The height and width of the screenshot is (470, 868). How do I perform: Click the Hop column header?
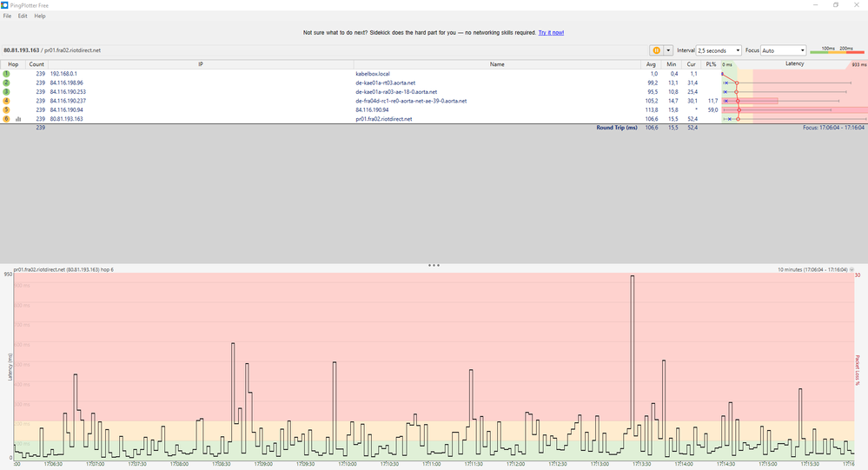pyautogui.click(x=13, y=64)
